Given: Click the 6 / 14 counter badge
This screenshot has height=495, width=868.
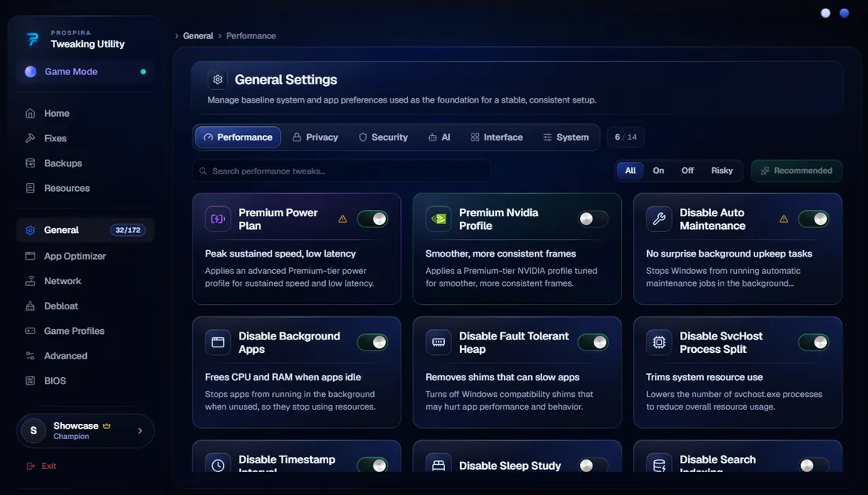Looking at the screenshot, I should 626,137.
